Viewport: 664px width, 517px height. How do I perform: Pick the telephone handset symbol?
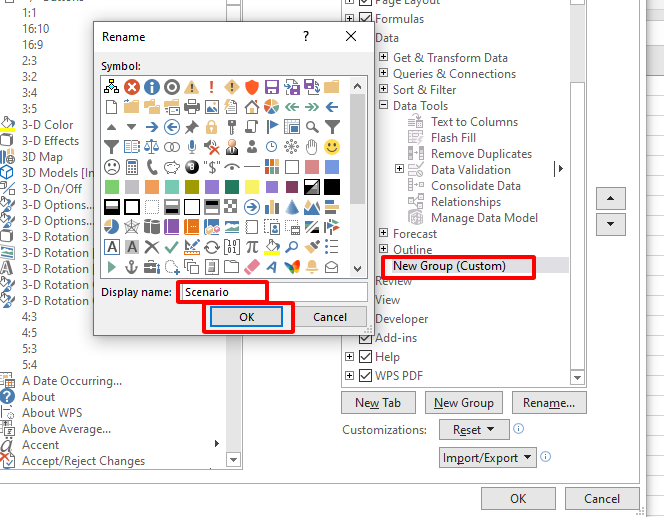[x=152, y=167]
